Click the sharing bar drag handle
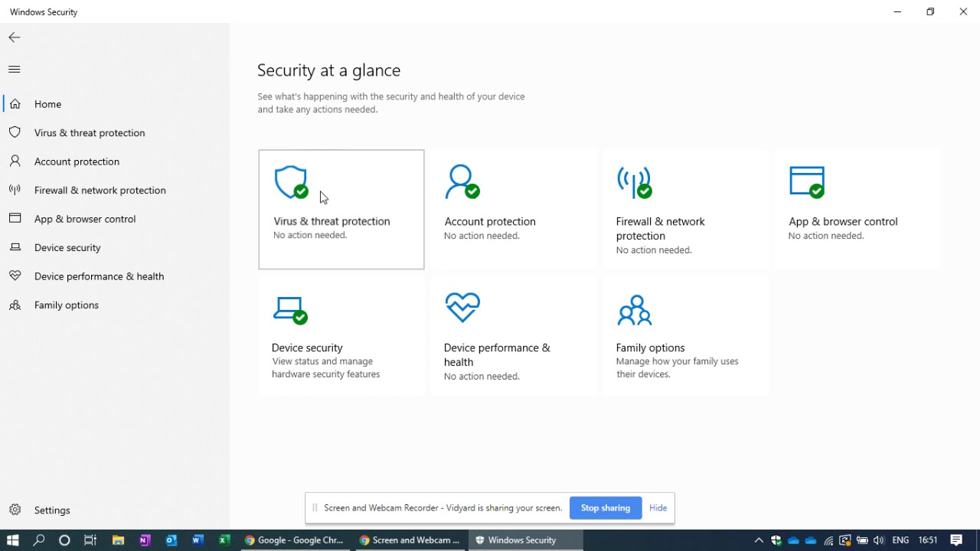The image size is (980, 551). click(x=315, y=508)
